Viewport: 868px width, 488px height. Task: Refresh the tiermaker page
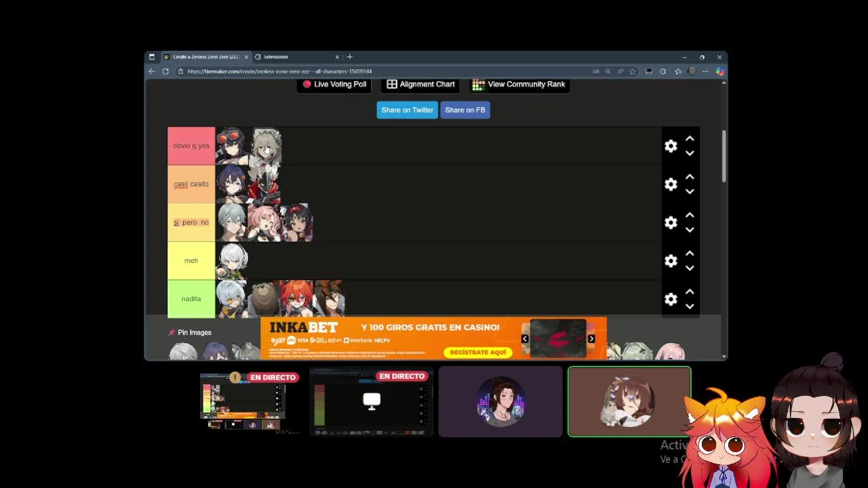(165, 71)
